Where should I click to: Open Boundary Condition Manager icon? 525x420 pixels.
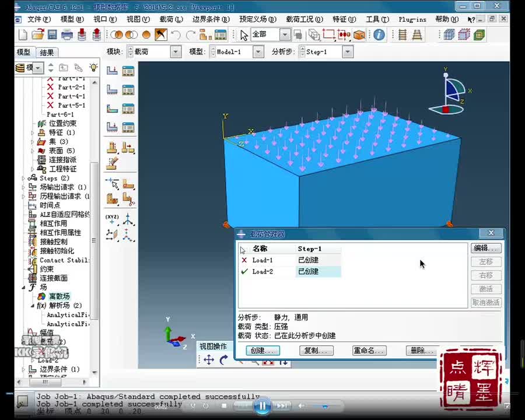pyautogui.click(x=128, y=89)
